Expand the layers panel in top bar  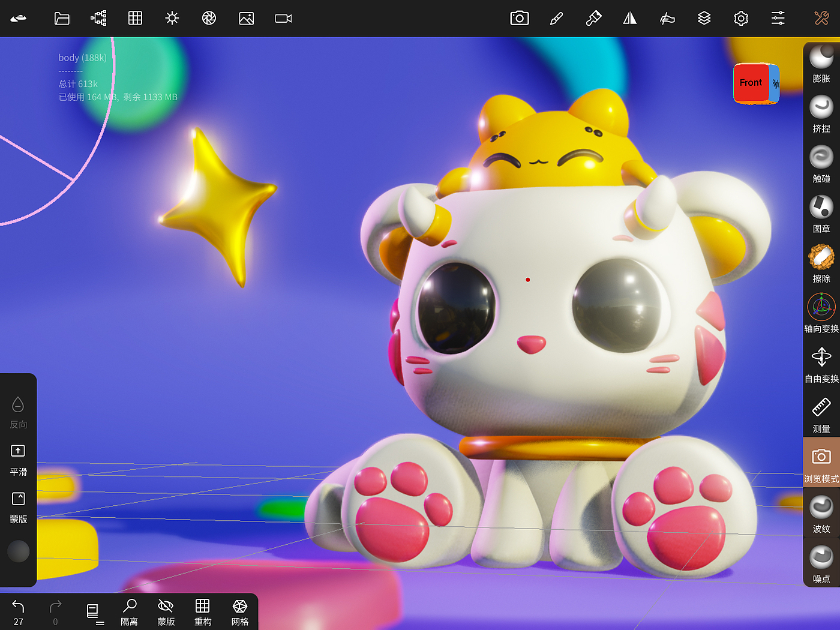pos(704,19)
